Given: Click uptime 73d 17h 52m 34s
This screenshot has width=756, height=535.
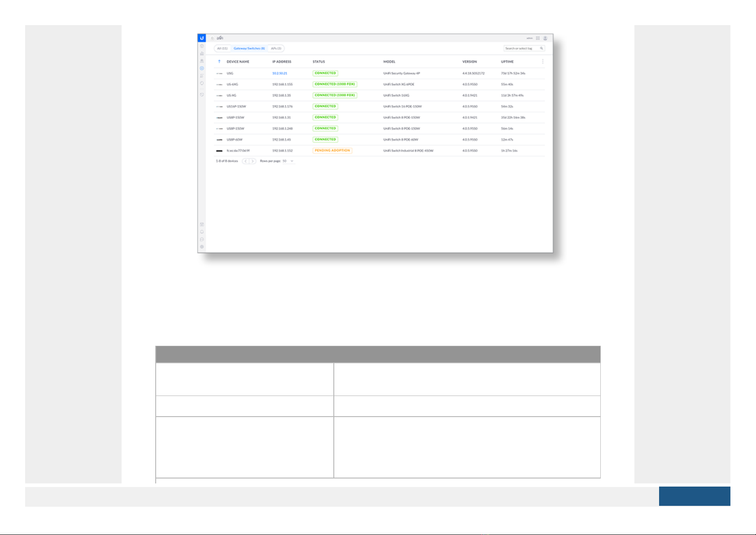Looking at the screenshot, I should (513, 73).
